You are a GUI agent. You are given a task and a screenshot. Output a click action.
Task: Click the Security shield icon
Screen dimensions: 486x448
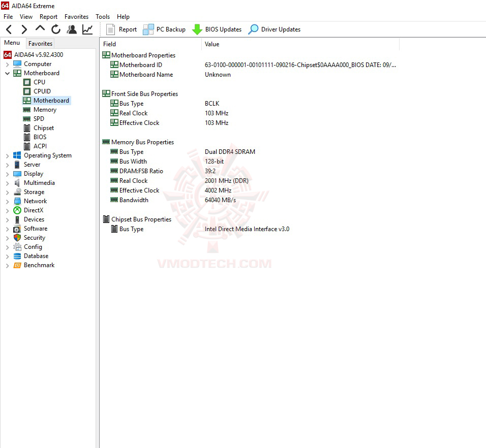tap(17, 238)
